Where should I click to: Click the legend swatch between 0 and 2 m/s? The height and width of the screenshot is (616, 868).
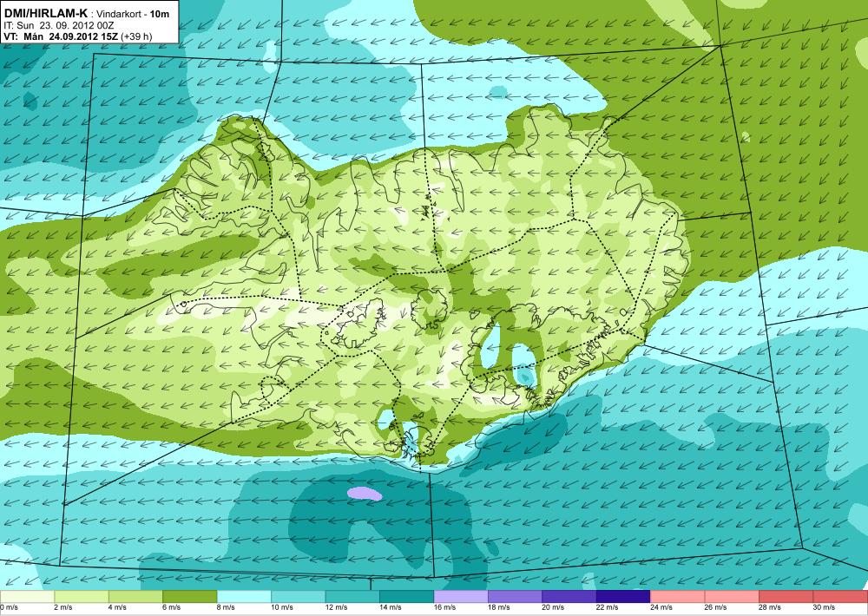click(27, 597)
